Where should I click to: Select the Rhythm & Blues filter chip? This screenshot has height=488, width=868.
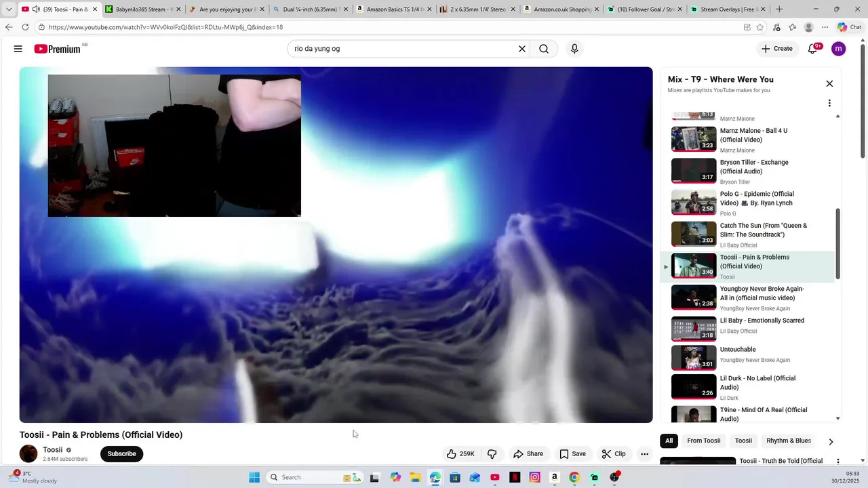[x=789, y=441]
